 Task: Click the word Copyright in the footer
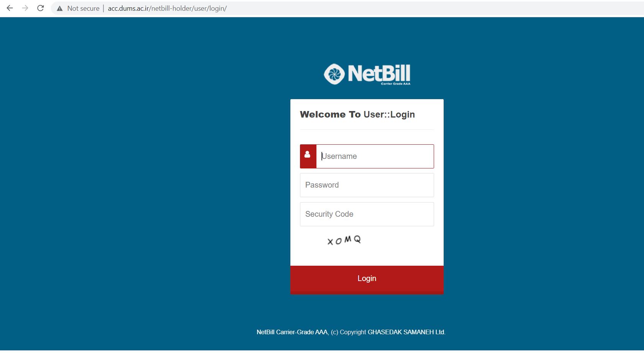[353, 332]
